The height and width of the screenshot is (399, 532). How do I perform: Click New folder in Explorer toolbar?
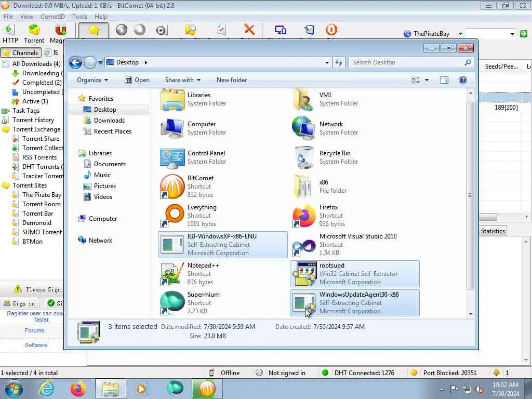pyautogui.click(x=232, y=80)
